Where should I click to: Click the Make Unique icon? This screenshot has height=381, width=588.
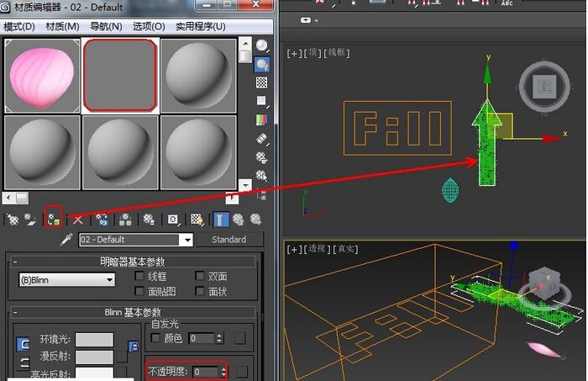(x=125, y=220)
